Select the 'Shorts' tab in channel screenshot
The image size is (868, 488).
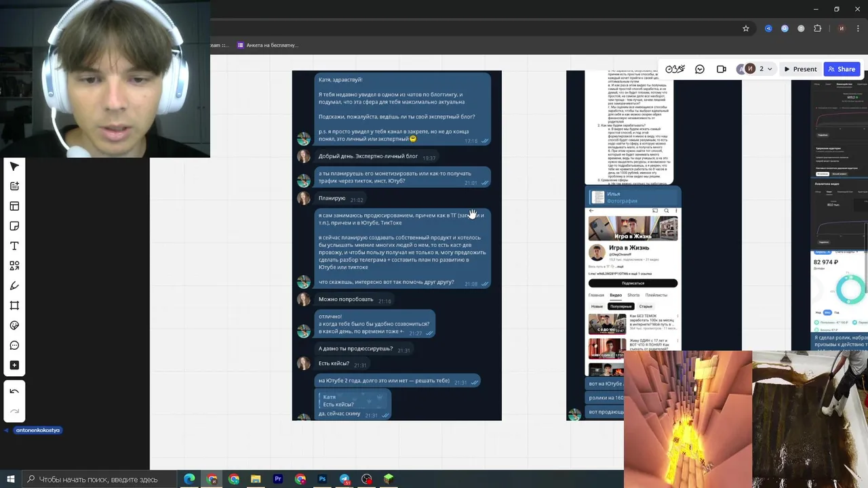(x=633, y=296)
